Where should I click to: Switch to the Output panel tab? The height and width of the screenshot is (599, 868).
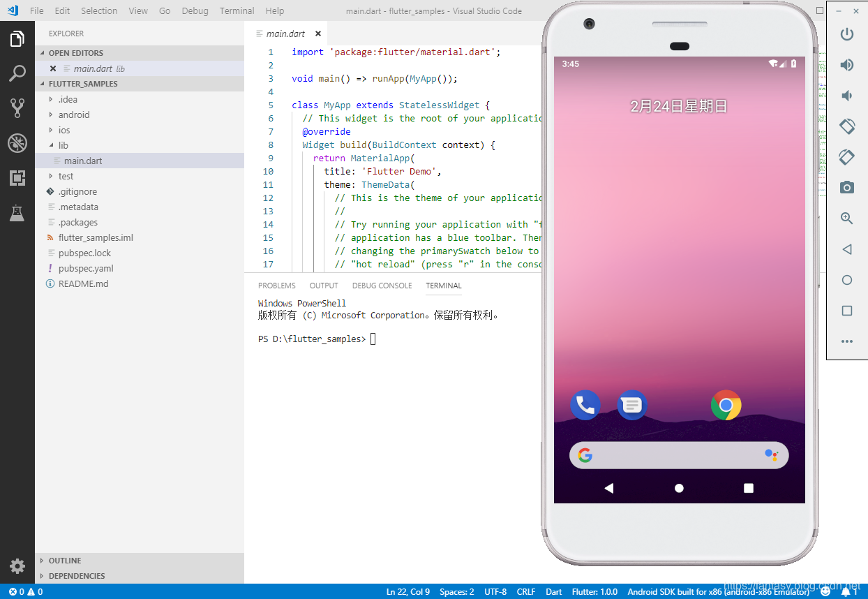324,286
